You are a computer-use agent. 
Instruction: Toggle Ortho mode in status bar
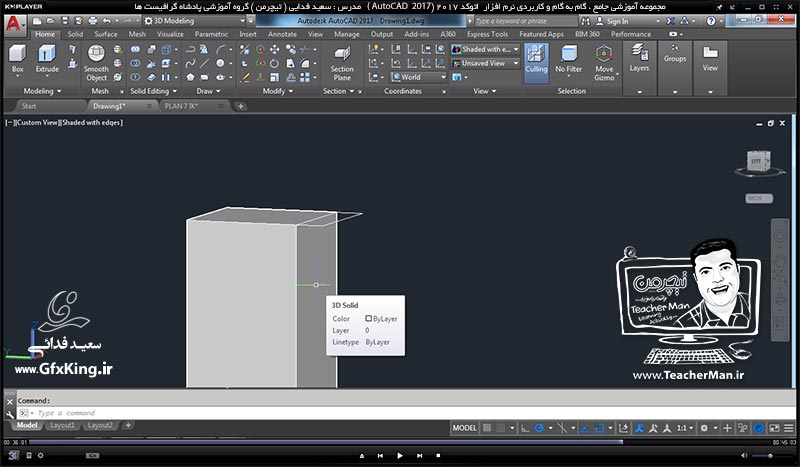point(525,428)
